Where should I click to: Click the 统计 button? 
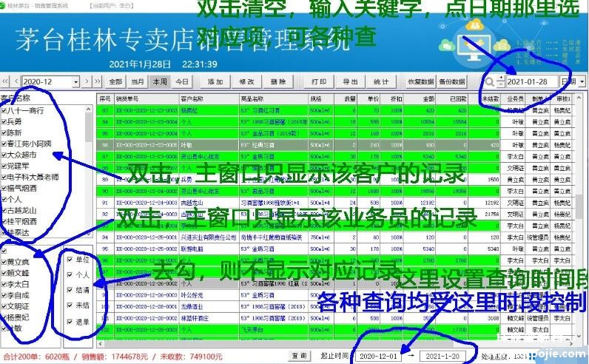click(381, 81)
